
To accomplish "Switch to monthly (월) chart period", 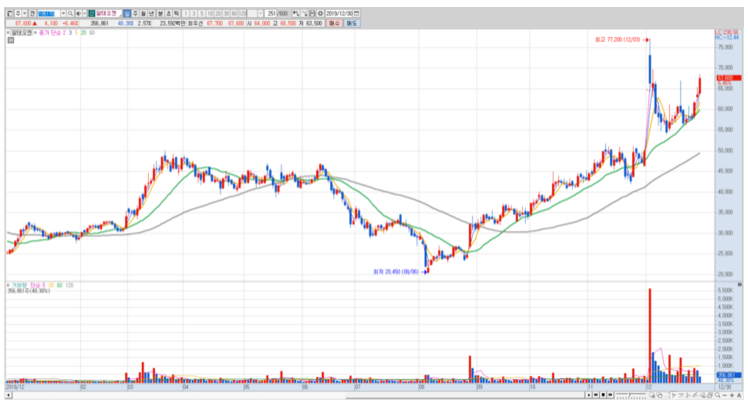I will click(143, 13).
